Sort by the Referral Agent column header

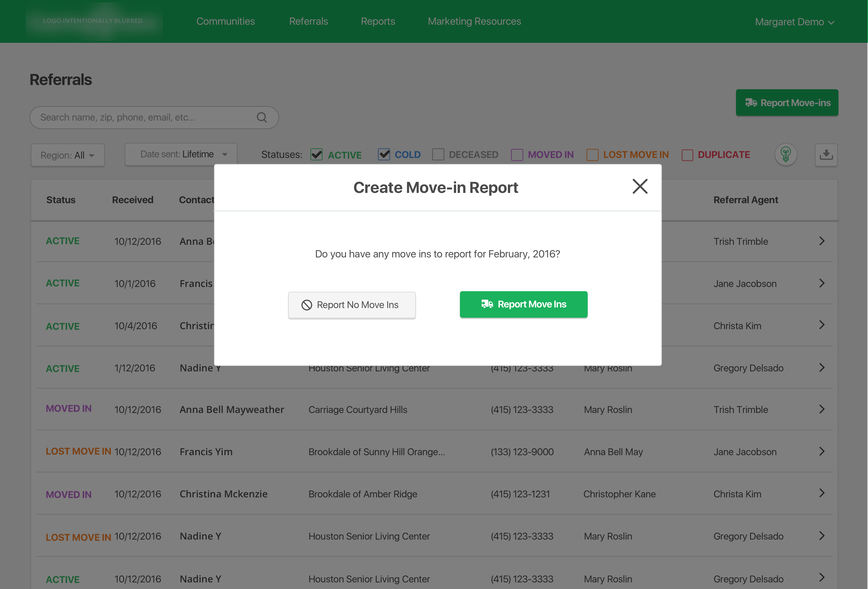pos(745,200)
